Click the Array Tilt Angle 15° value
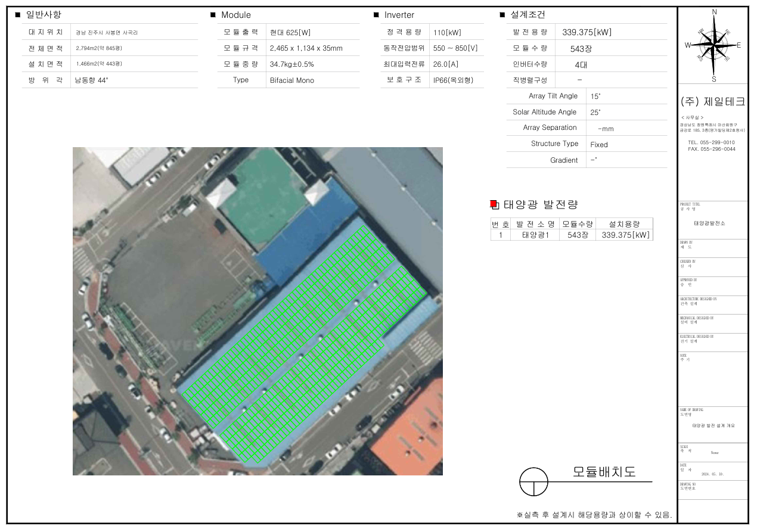The image size is (757, 532). click(595, 97)
